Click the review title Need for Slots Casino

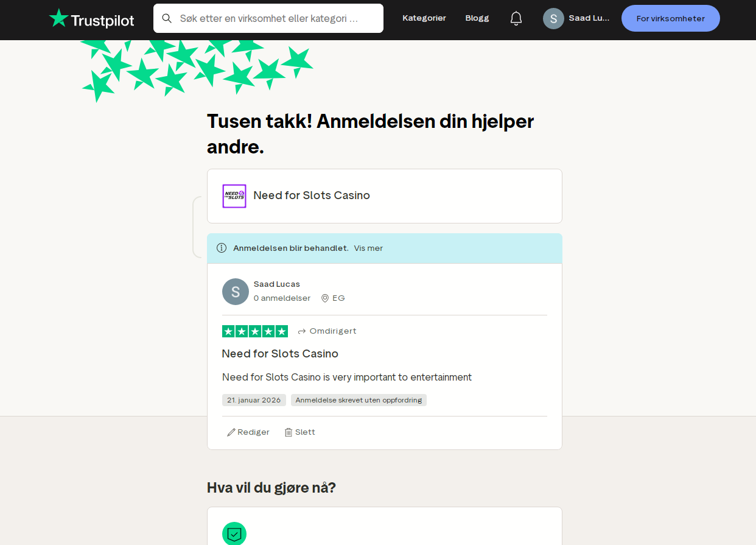point(280,354)
